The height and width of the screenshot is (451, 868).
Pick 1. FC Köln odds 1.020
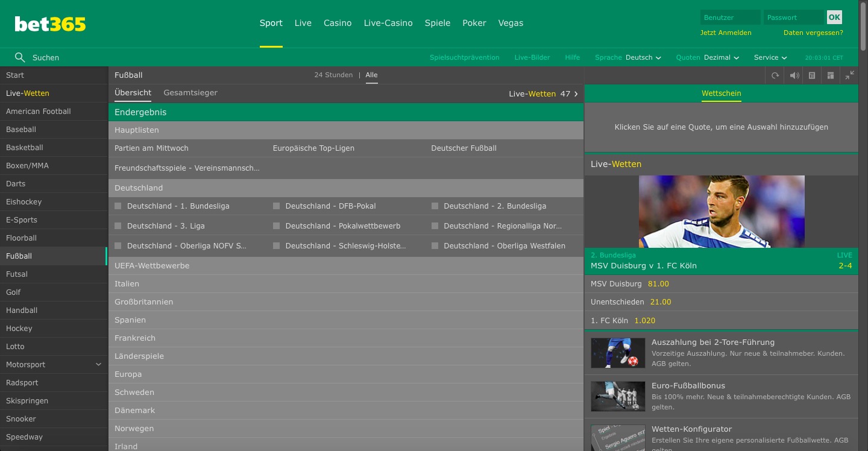click(645, 321)
